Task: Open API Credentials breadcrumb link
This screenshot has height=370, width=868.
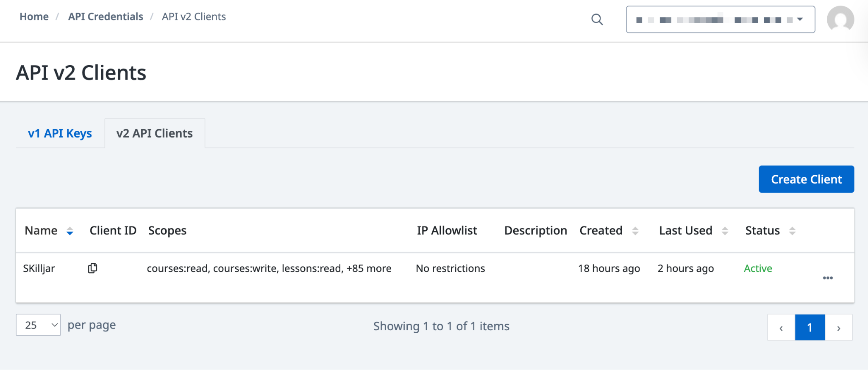Action: point(106,17)
